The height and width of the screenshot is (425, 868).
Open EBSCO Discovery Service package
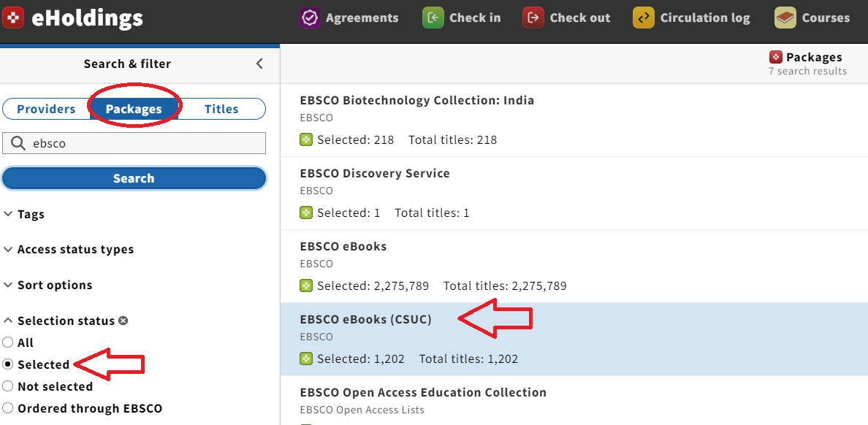point(375,173)
